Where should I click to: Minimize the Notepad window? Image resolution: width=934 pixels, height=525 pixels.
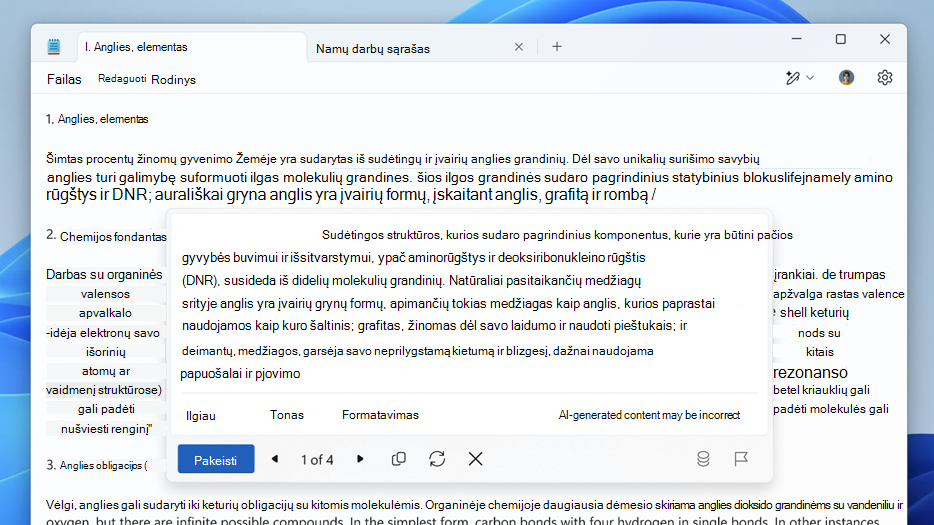pyautogui.click(x=796, y=39)
